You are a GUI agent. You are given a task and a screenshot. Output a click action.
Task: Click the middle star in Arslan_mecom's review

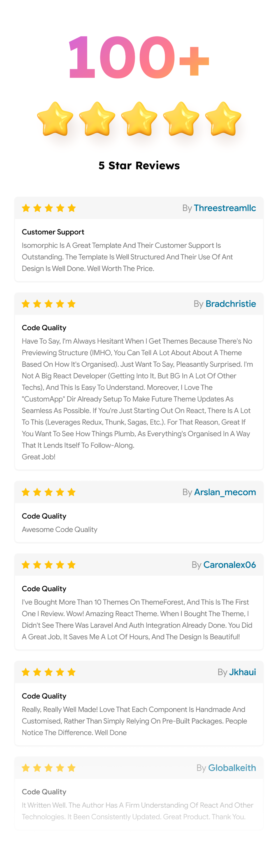tap(49, 492)
